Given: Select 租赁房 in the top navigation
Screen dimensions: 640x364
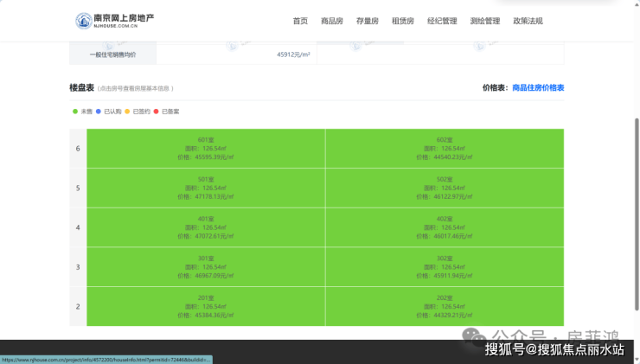Looking at the screenshot, I should point(402,21).
